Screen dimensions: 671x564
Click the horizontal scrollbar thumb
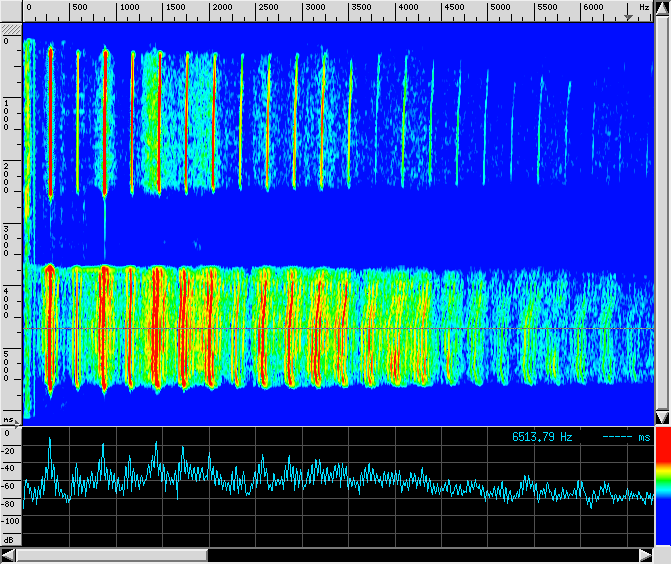pos(112,555)
